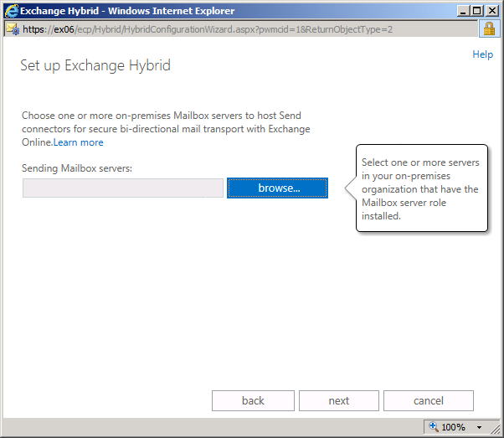Follow the Learn more link

[x=78, y=142]
